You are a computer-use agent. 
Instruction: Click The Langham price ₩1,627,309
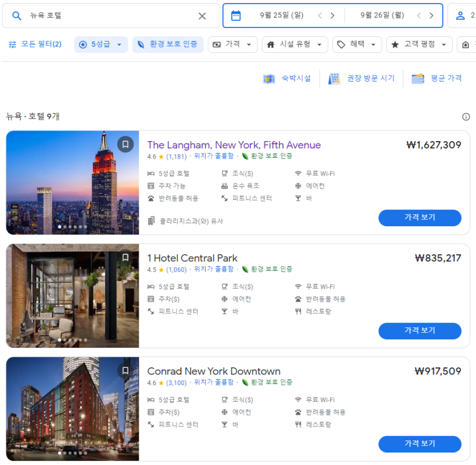click(434, 145)
